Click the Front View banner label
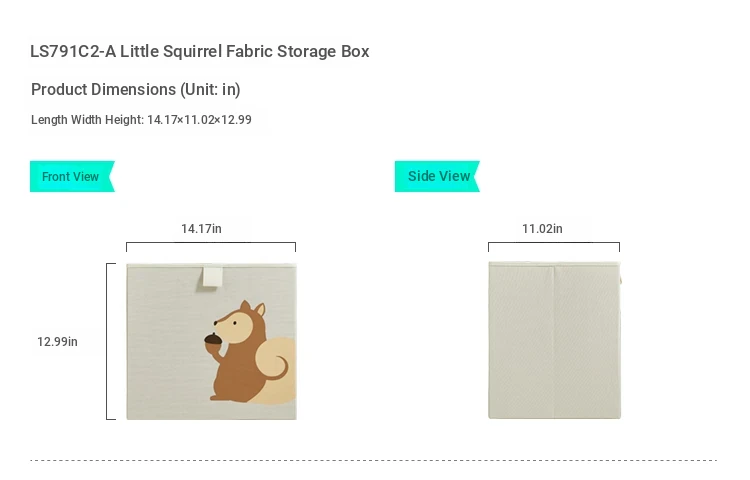 tap(72, 176)
